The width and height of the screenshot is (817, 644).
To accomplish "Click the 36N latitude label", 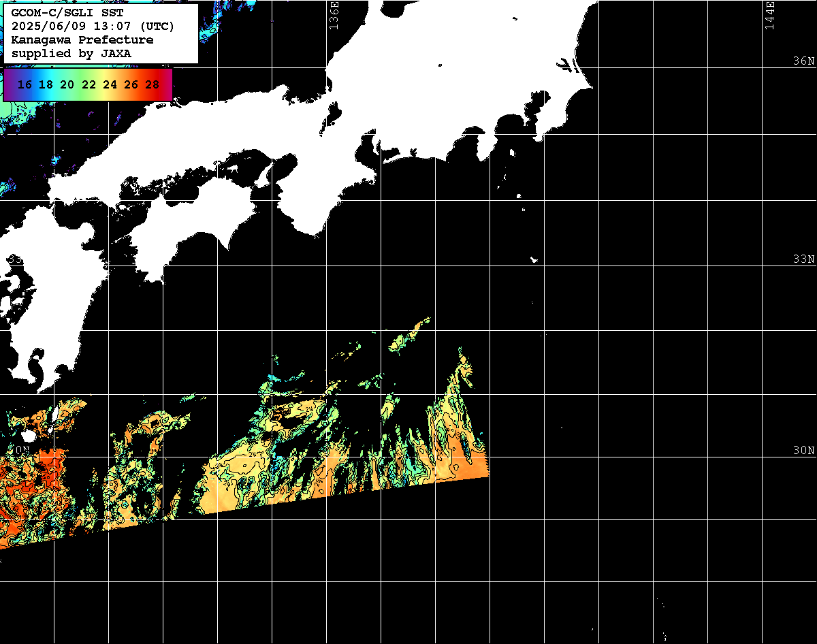I will click(x=803, y=61).
